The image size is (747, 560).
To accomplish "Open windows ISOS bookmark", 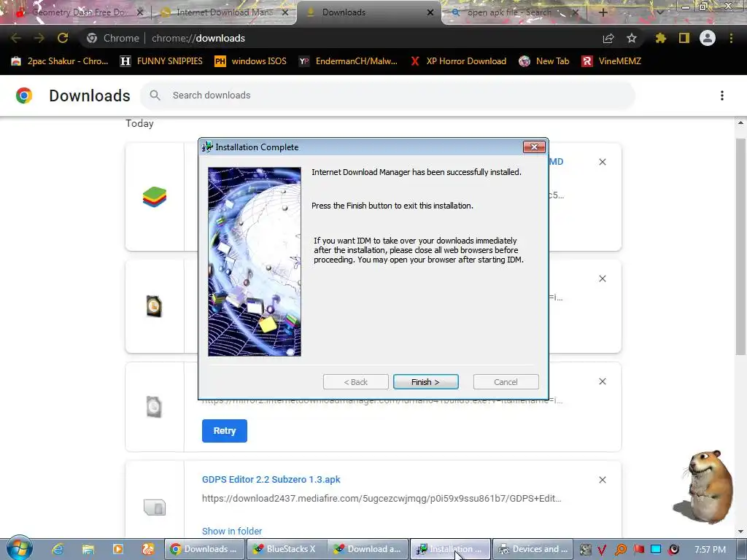I will click(x=251, y=61).
